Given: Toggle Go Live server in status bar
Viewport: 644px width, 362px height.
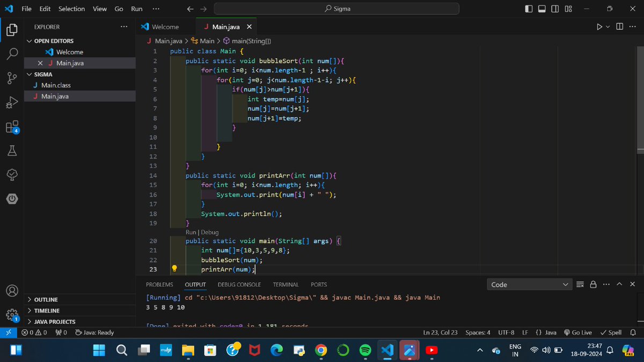Looking at the screenshot, I should point(577,333).
